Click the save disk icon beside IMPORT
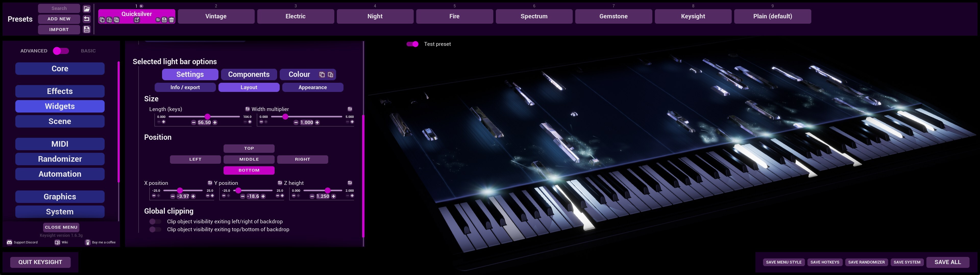The image size is (980, 275). point(87,30)
